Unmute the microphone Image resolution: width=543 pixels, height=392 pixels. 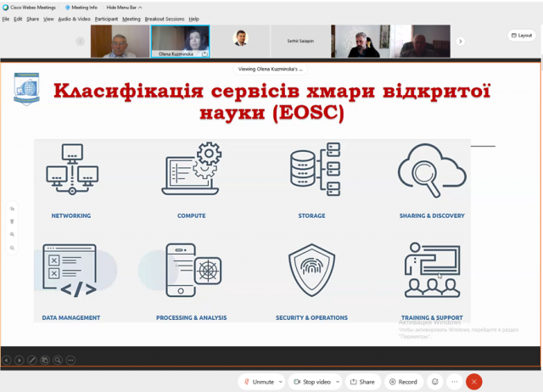[259, 382]
